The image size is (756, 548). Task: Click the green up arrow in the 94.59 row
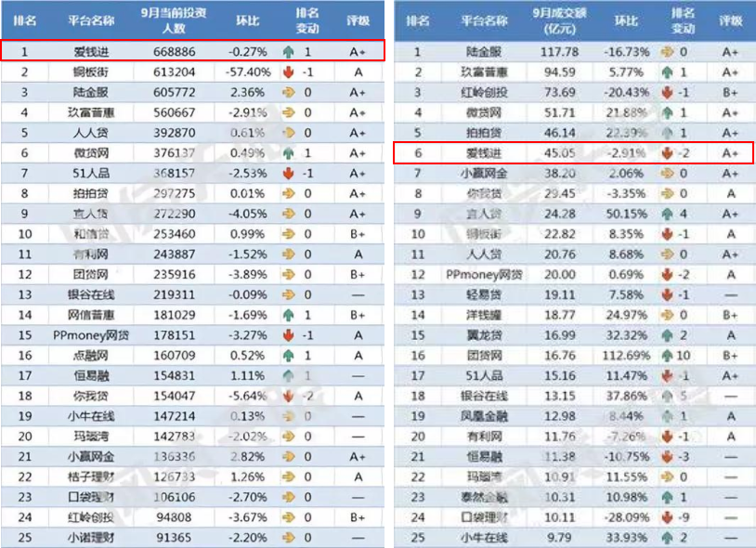click(667, 72)
